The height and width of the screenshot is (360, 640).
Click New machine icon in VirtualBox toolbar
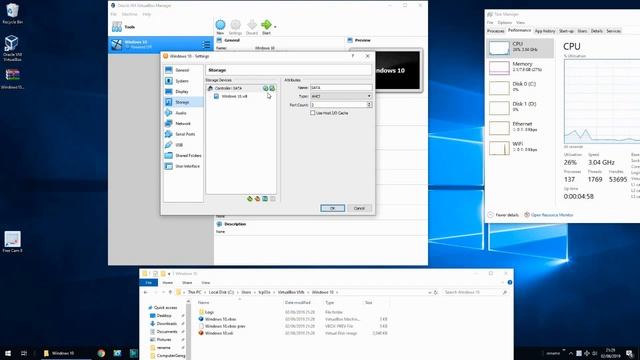click(x=220, y=25)
